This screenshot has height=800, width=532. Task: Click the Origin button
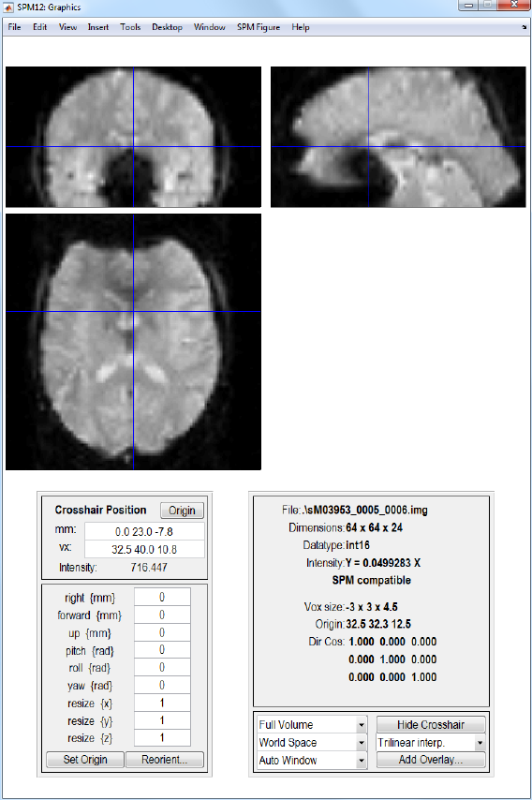182,511
